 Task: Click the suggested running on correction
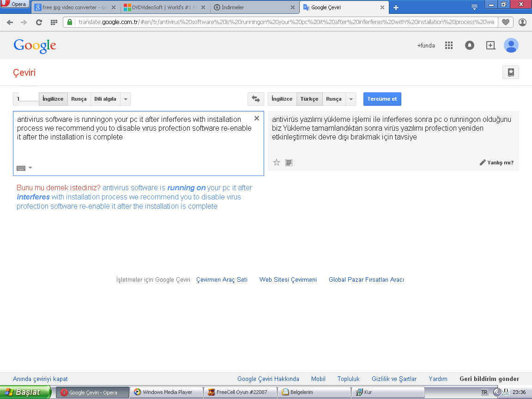[x=186, y=187]
